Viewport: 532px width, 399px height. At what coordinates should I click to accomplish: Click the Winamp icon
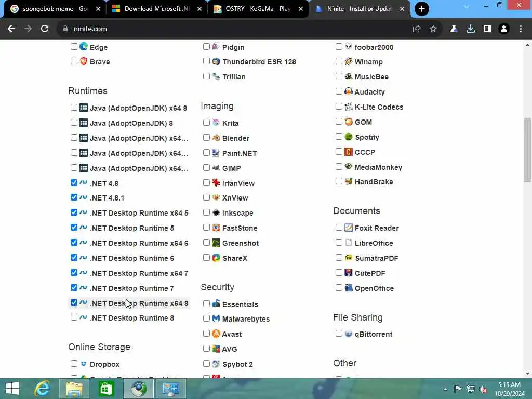(349, 61)
